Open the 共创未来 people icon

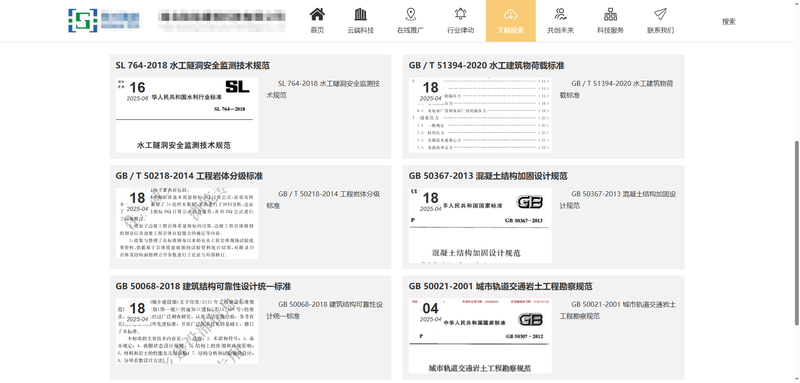(561, 14)
